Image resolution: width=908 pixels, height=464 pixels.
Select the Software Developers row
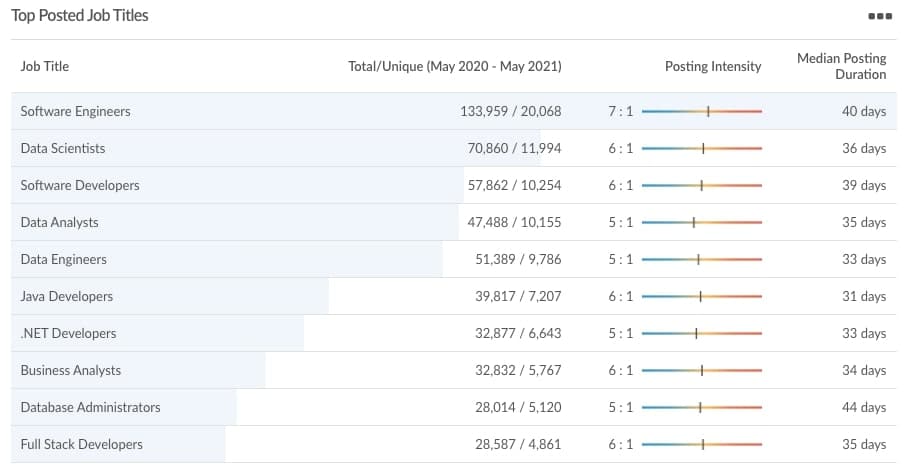click(453, 185)
